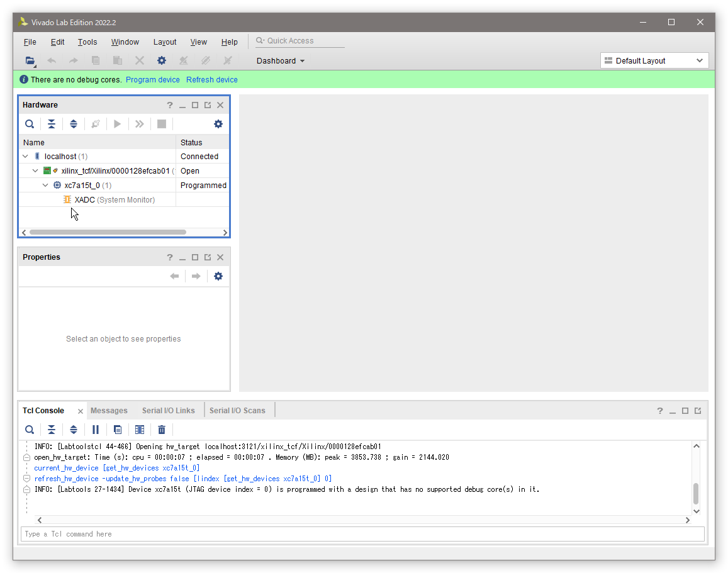Search in the Hardware panel
This screenshot has height=573, width=728.
[30, 124]
